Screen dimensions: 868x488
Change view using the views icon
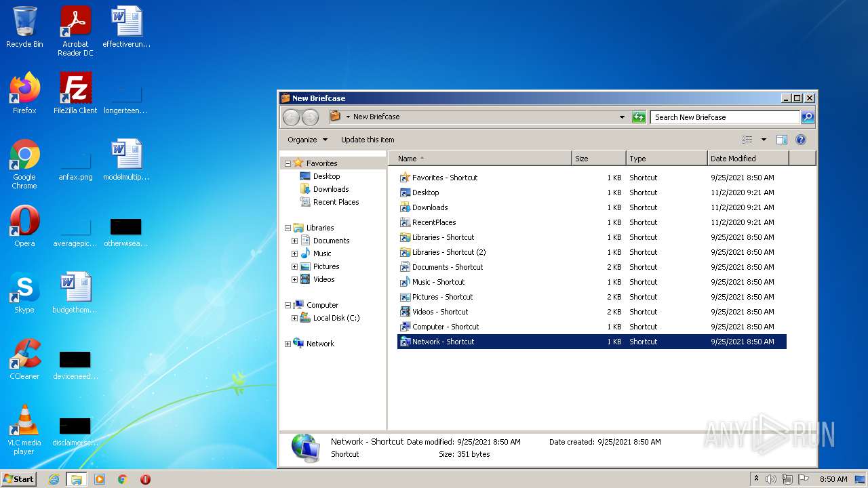point(747,140)
